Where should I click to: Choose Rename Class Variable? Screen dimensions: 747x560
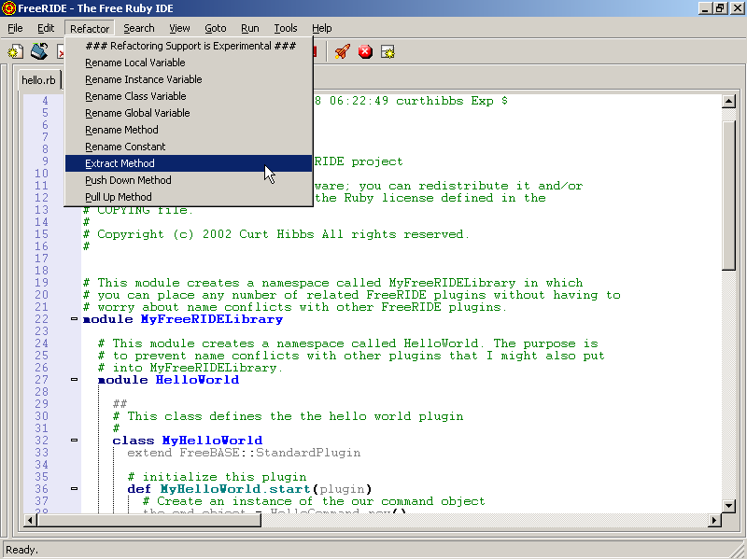pyautogui.click(x=189, y=96)
